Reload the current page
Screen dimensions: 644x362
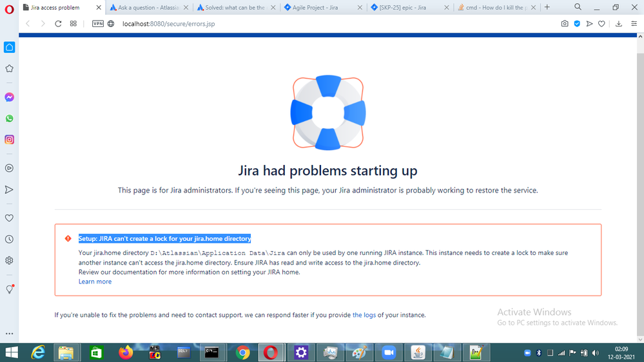[x=58, y=24]
